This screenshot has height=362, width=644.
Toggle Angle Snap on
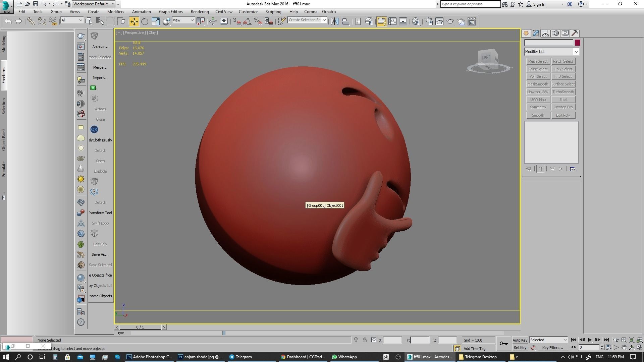coord(248,21)
